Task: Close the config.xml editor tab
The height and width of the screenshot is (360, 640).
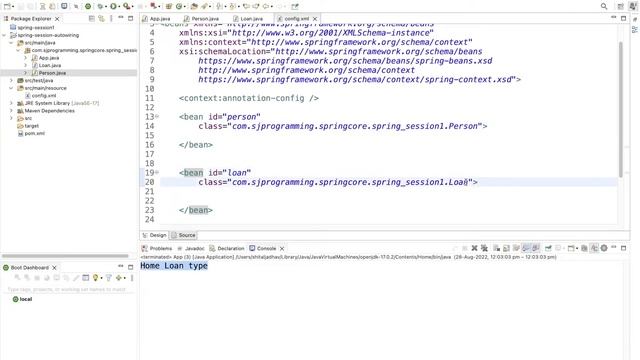Action: 315,19
